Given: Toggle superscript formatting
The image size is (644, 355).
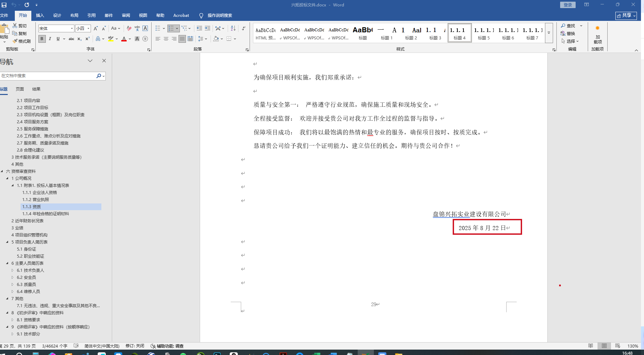Looking at the screenshot, I should 88,39.
